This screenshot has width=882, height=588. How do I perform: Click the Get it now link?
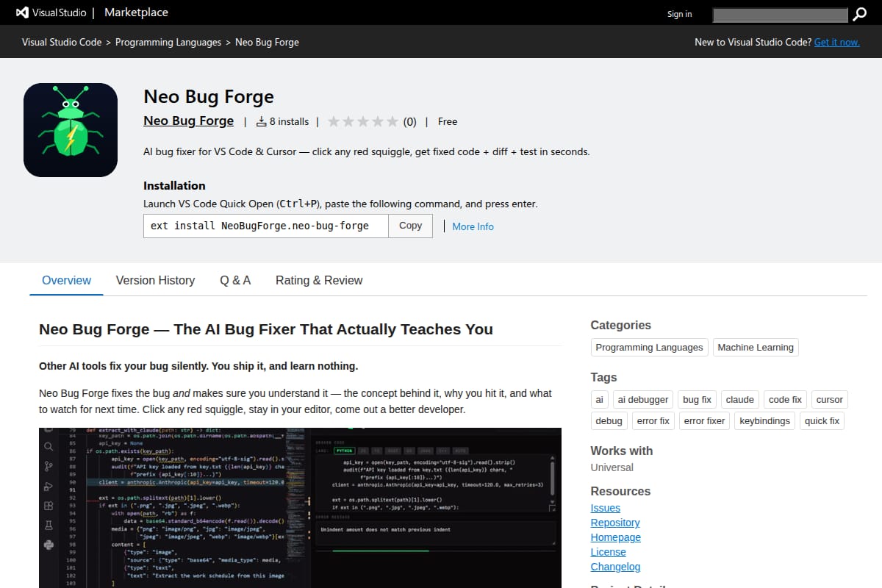[x=836, y=42]
